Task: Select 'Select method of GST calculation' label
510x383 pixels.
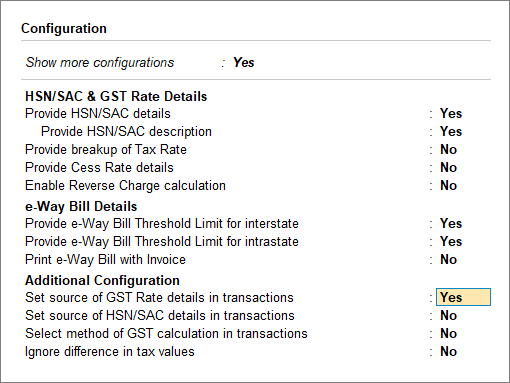Action: click(x=166, y=333)
